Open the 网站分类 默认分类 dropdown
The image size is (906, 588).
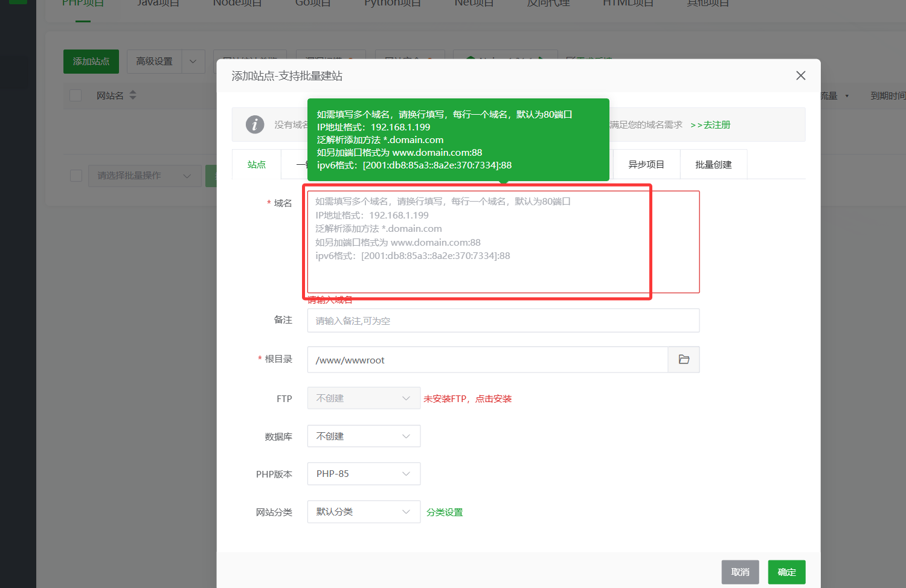click(364, 512)
